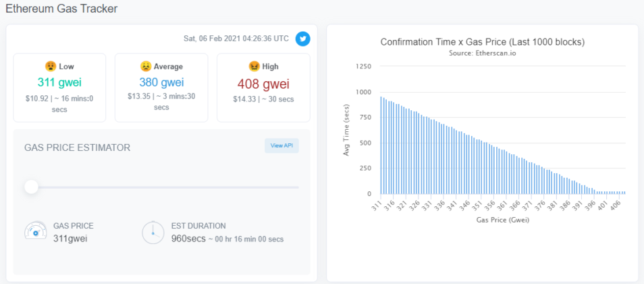Select the High 408 gwei value
The width and height of the screenshot is (644, 284).
(263, 84)
